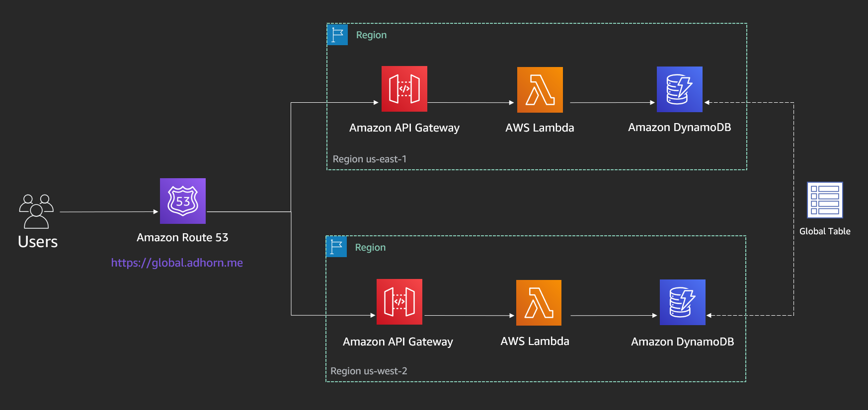Viewport: 868px width, 410px height.
Task: Click the 'Amazon Route 53' label
Action: [182, 237]
